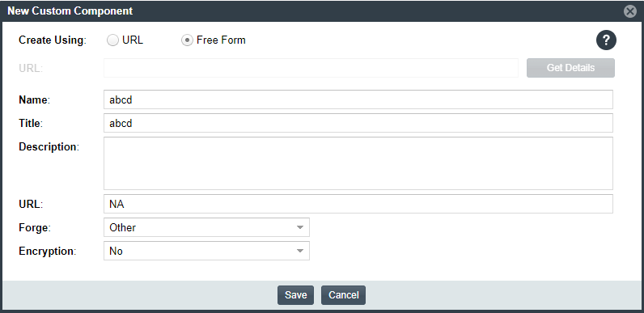Select the URL radio option
644x313 pixels.
pyautogui.click(x=112, y=40)
